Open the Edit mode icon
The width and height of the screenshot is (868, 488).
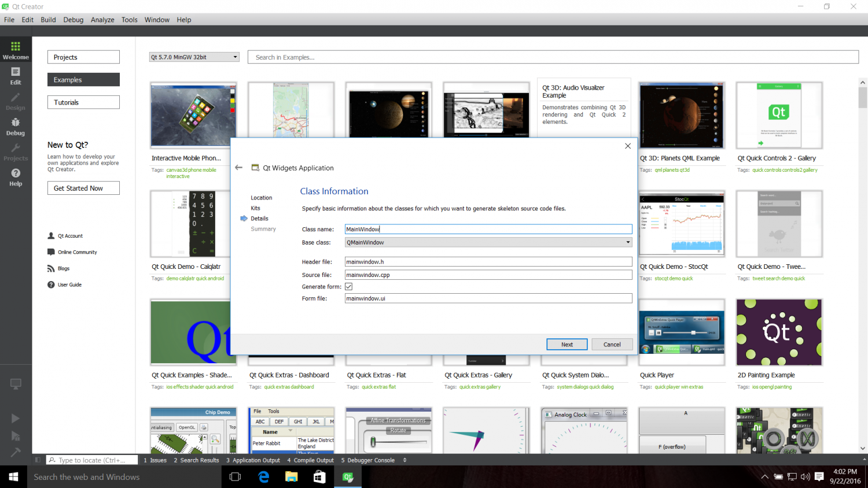coord(16,75)
